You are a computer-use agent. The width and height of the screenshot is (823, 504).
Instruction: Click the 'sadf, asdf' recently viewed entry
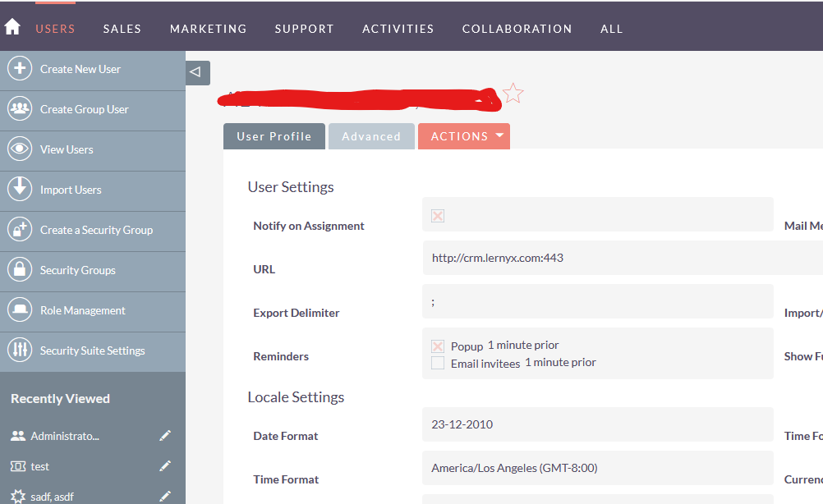click(51, 496)
